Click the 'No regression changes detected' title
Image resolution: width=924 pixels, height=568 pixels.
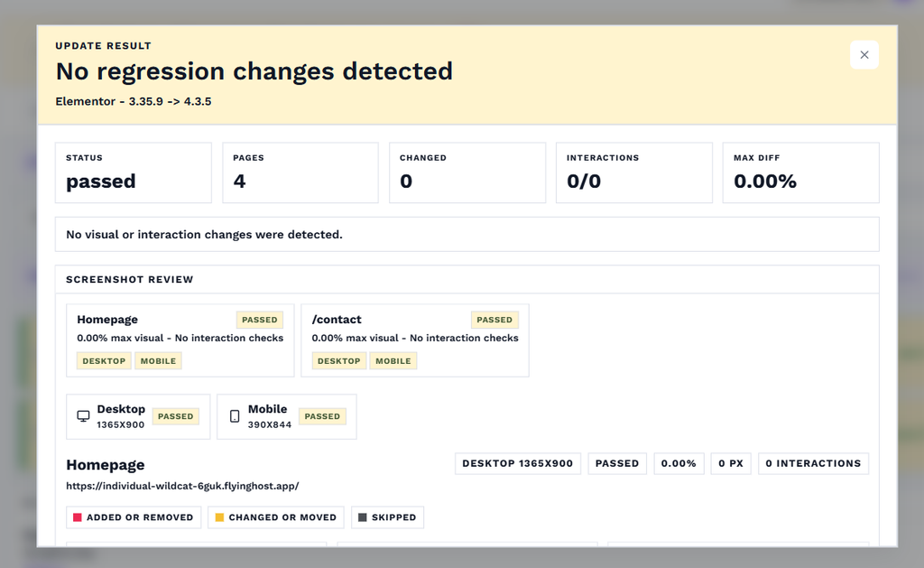(x=254, y=72)
